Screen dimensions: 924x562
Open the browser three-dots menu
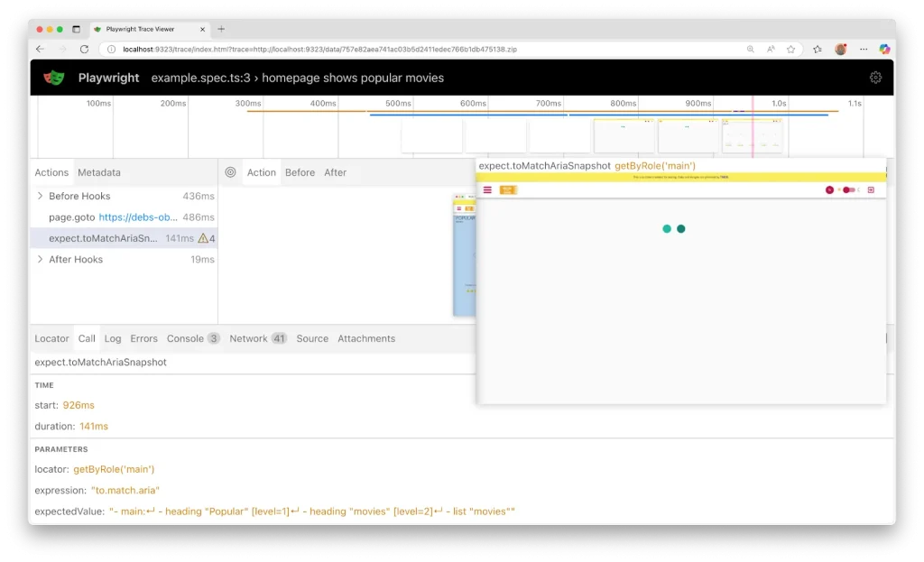pyautogui.click(x=863, y=49)
